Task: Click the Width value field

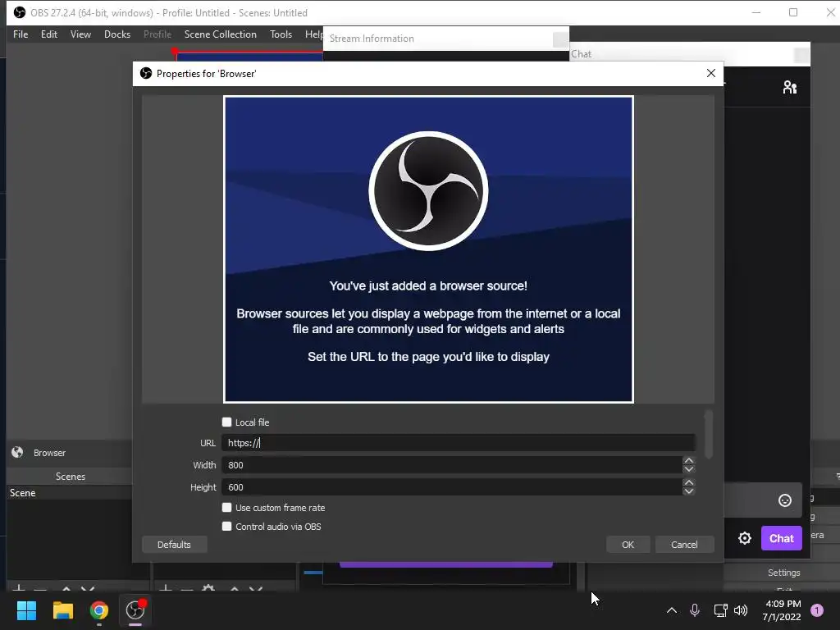Action: 452,465
